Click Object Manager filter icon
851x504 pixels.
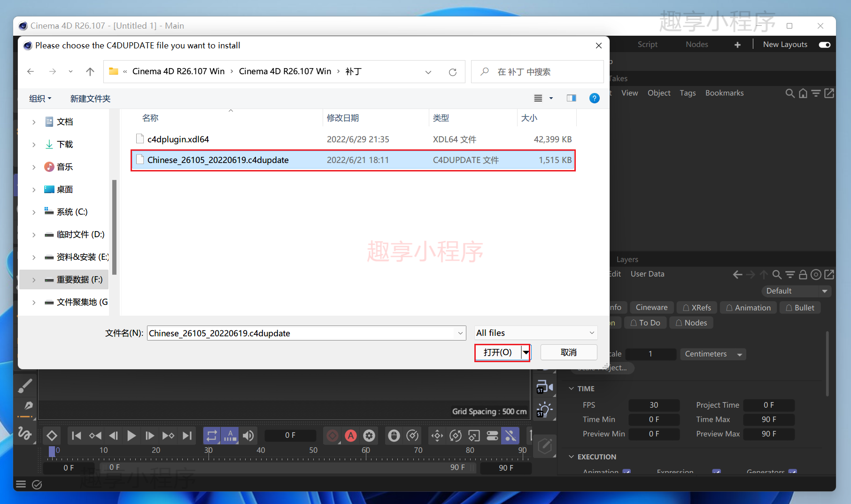[x=816, y=93]
